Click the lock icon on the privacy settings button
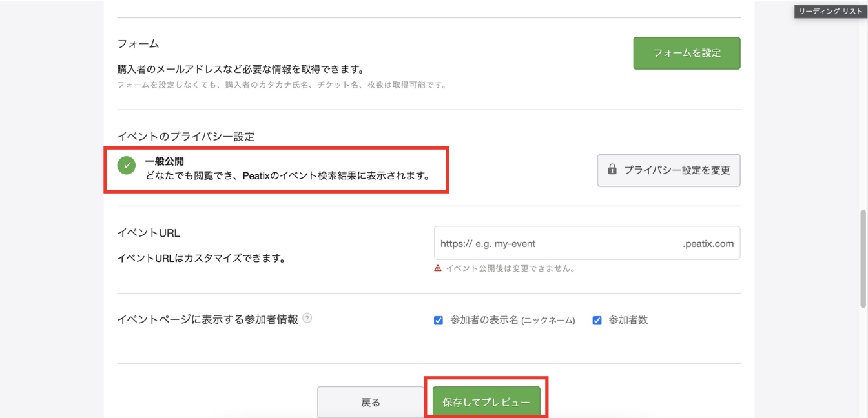The image size is (868, 418). pos(612,170)
